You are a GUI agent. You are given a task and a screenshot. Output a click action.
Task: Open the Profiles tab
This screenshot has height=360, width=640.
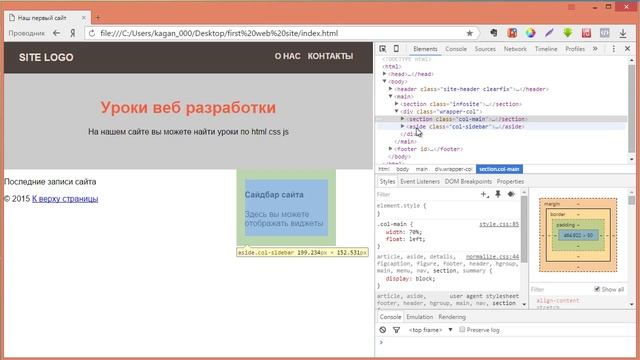575,49
